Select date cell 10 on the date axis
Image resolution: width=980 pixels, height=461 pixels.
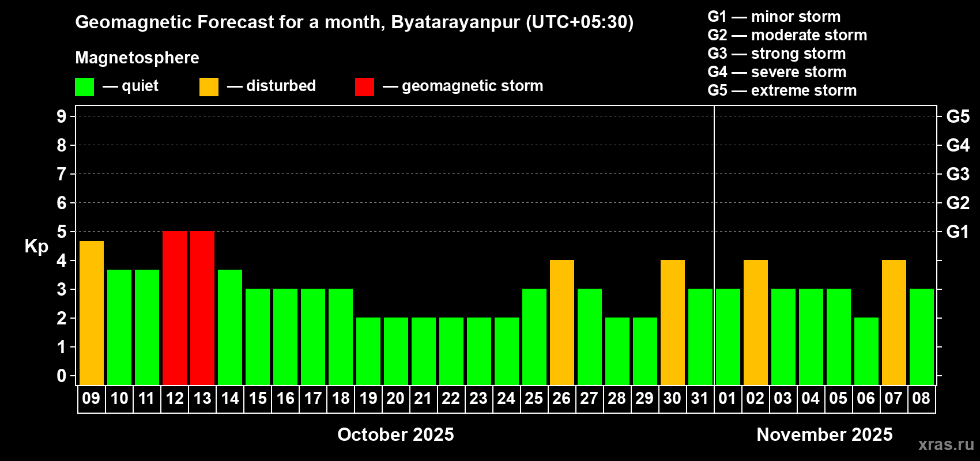click(119, 399)
